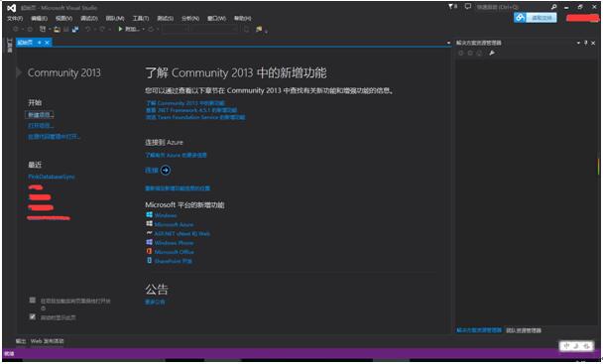Open the 文件(F) menu
603x364 pixels.
(15, 19)
